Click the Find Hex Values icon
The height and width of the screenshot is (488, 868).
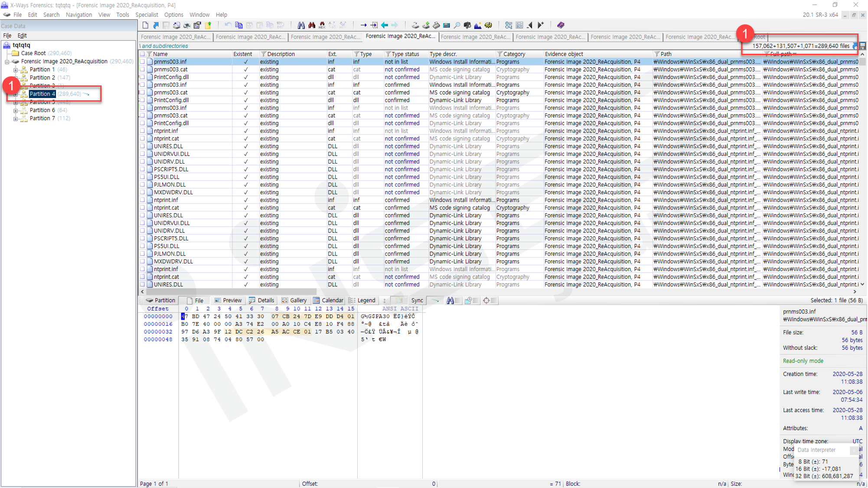click(322, 25)
